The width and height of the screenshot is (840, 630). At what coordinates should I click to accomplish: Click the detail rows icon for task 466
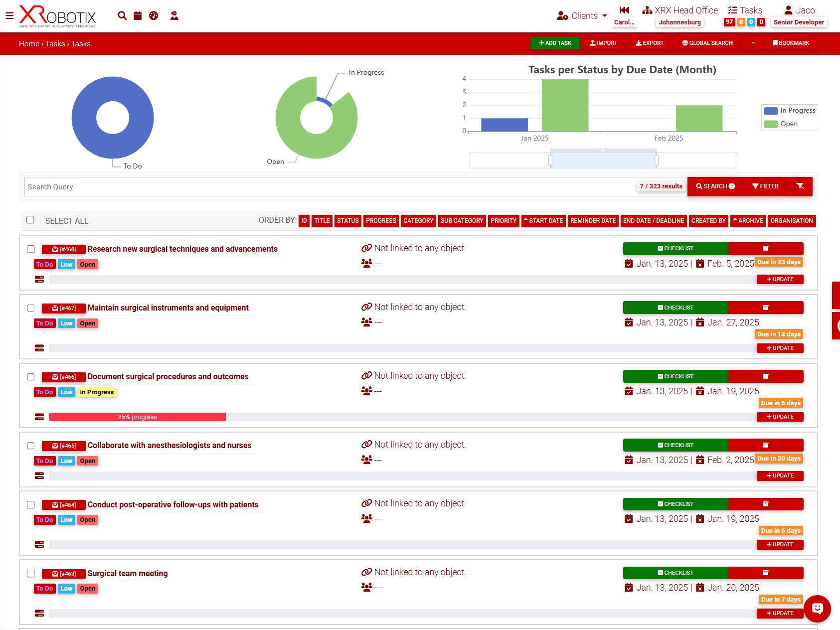(39, 417)
